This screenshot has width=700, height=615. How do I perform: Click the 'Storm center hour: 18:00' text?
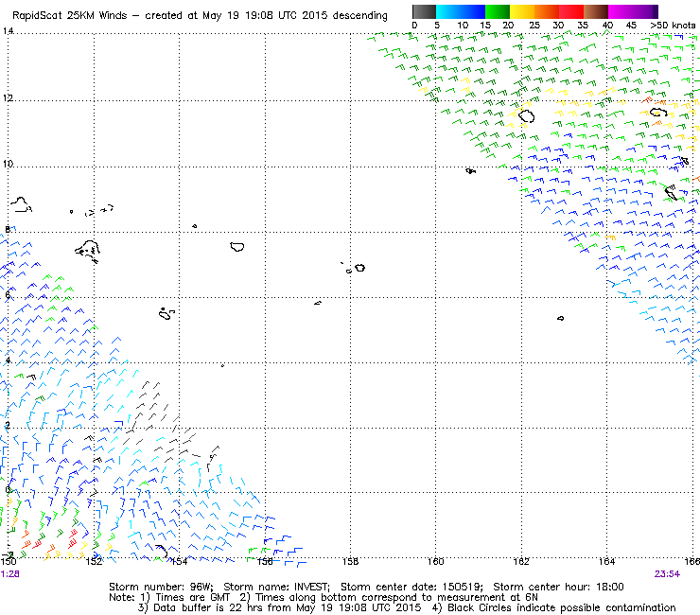[558, 587]
